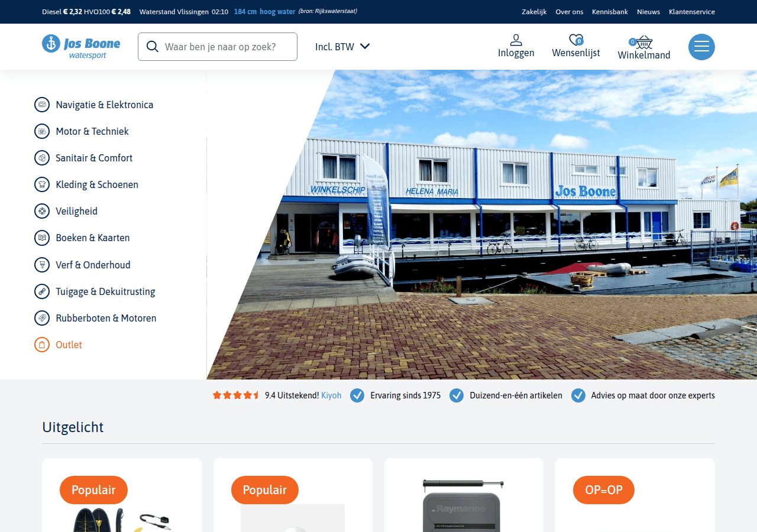The image size is (757, 532).
Task: Click the Kleding & Schoenen category icon
Action: click(x=42, y=184)
